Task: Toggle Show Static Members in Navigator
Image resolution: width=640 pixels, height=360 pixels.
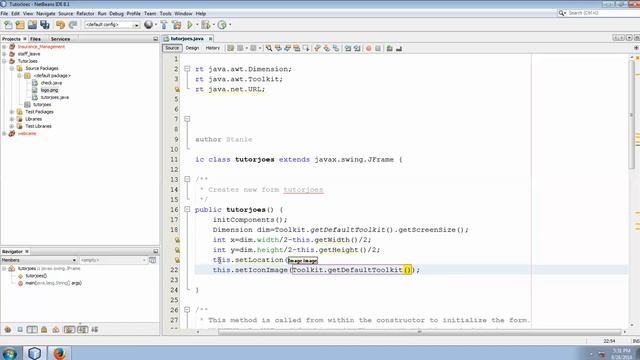Action: (x=32, y=329)
